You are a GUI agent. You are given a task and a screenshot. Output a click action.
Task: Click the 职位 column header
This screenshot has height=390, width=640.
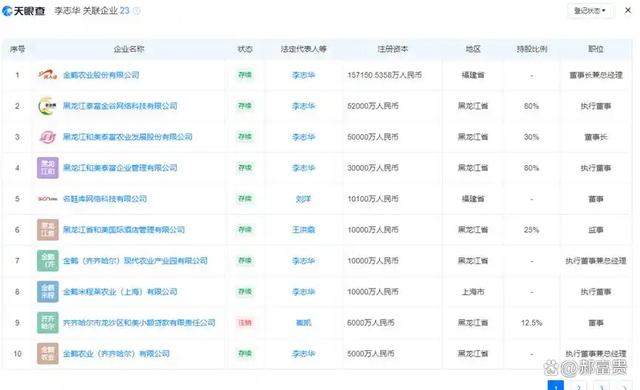pos(596,49)
